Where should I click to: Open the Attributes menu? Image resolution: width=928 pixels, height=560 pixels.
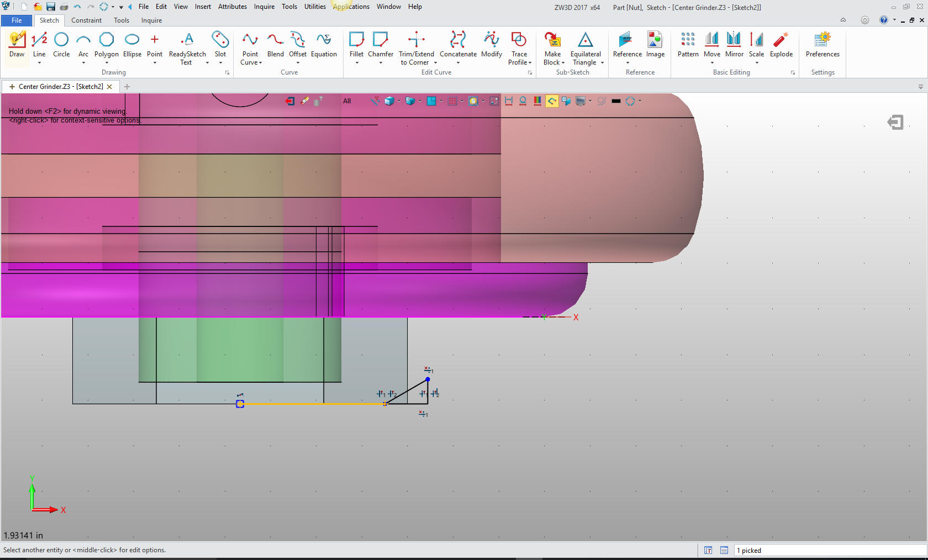(x=232, y=7)
